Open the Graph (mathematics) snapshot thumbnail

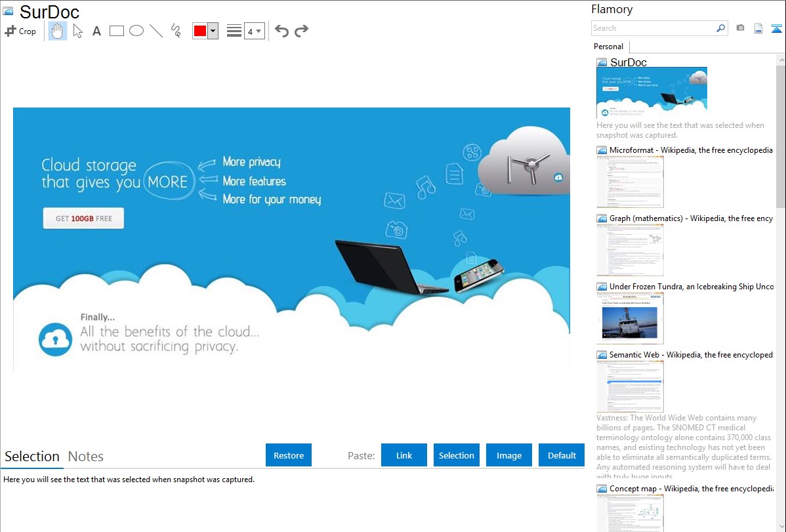click(x=630, y=250)
